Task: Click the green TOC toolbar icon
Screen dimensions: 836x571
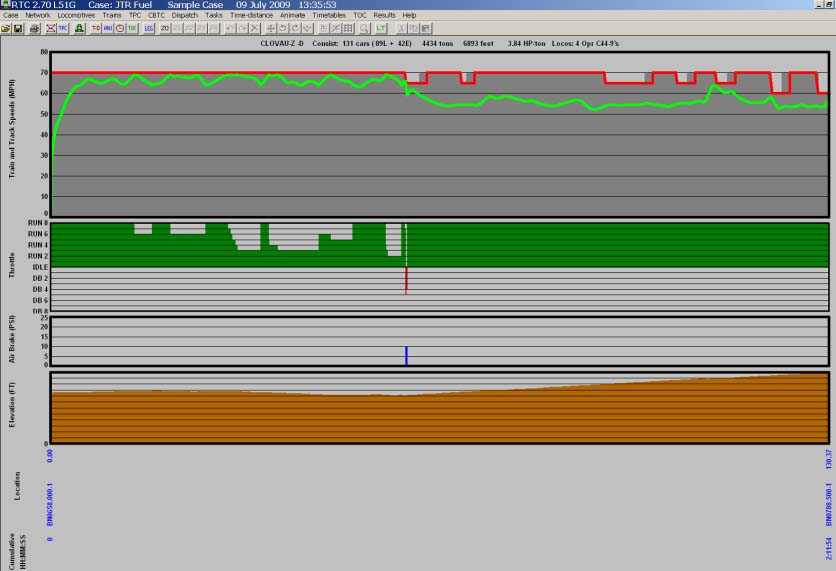Action: [132, 29]
